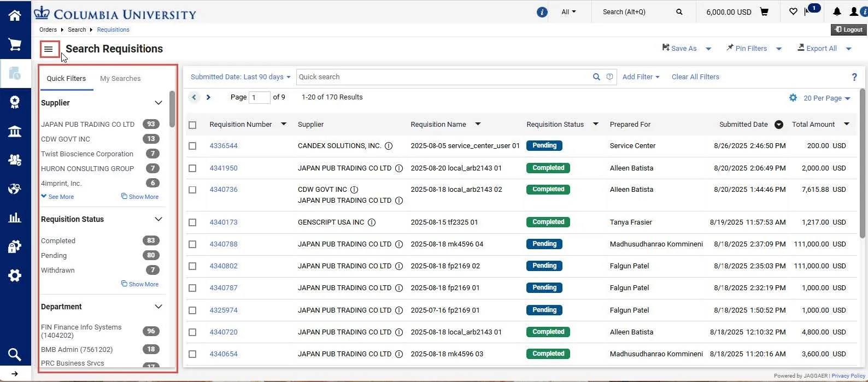The width and height of the screenshot is (868, 382).
Task: Show info for GENSCRIPT USA INC
Action: point(372,222)
